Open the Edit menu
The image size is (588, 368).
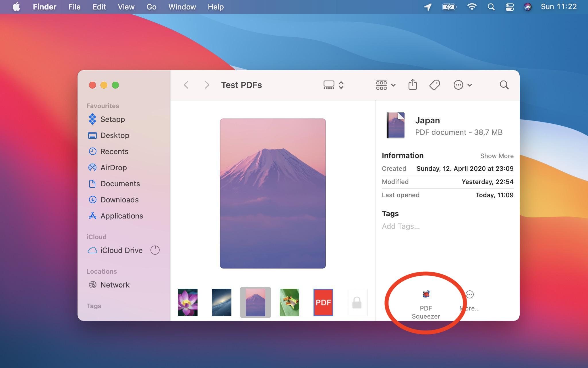[99, 7]
